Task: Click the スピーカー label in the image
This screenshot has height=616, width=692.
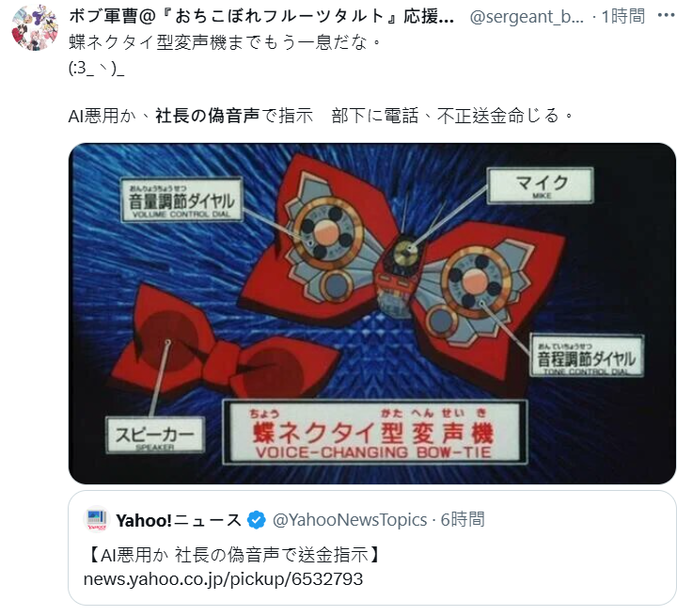Action: tap(155, 434)
